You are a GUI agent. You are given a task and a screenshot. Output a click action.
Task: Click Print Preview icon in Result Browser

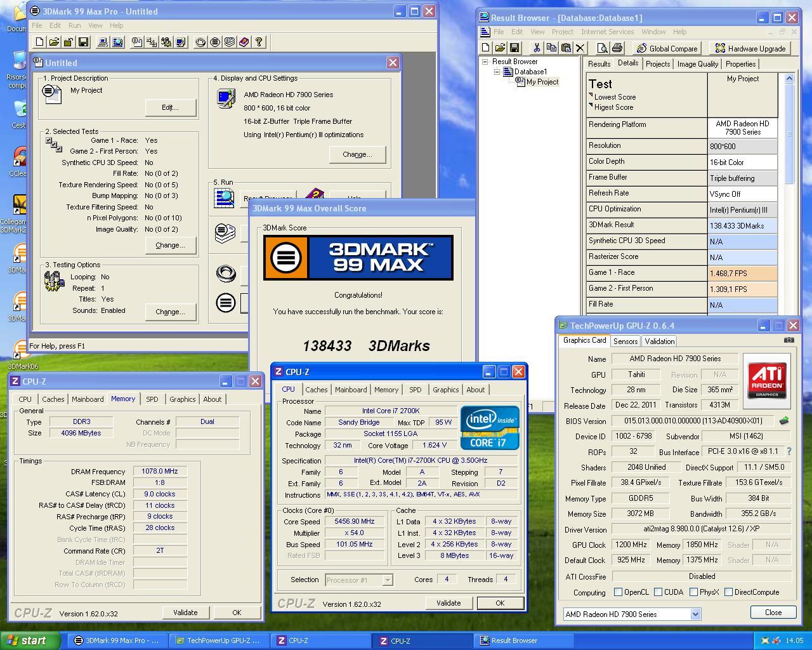(602, 48)
